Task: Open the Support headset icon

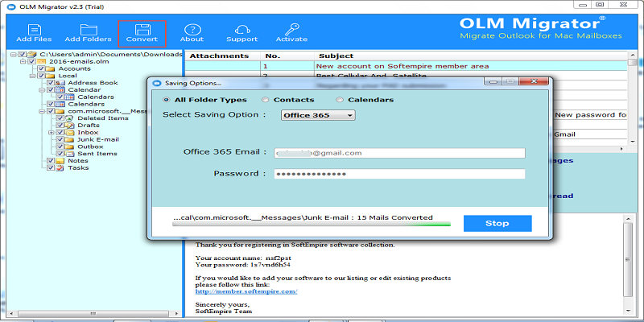Action: click(242, 30)
